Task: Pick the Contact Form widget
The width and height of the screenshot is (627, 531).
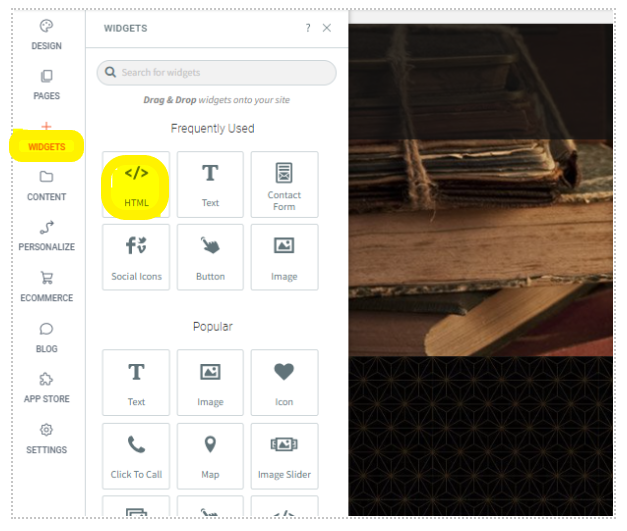Action: [284, 185]
